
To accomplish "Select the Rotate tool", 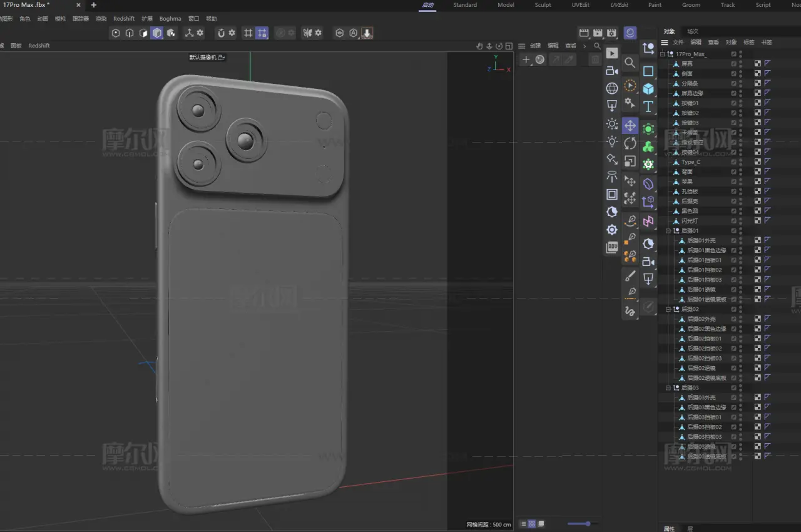I will coord(630,143).
